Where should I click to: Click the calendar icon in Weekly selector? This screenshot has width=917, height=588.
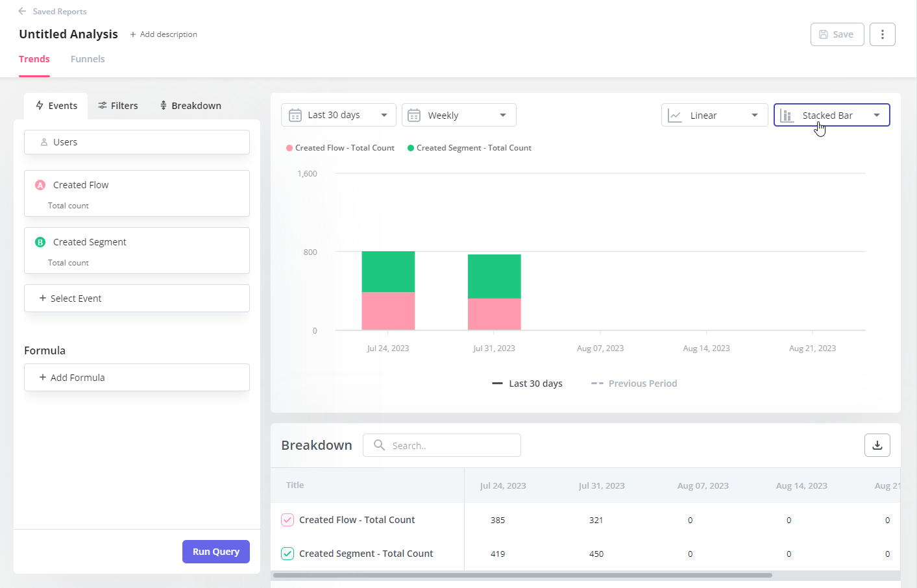pyautogui.click(x=414, y=116)
